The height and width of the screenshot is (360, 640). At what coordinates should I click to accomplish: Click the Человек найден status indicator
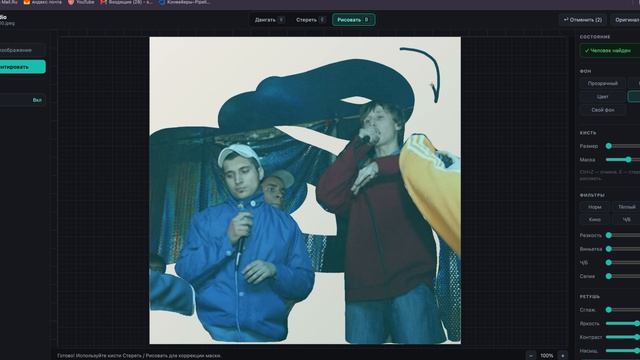point(610,51)
